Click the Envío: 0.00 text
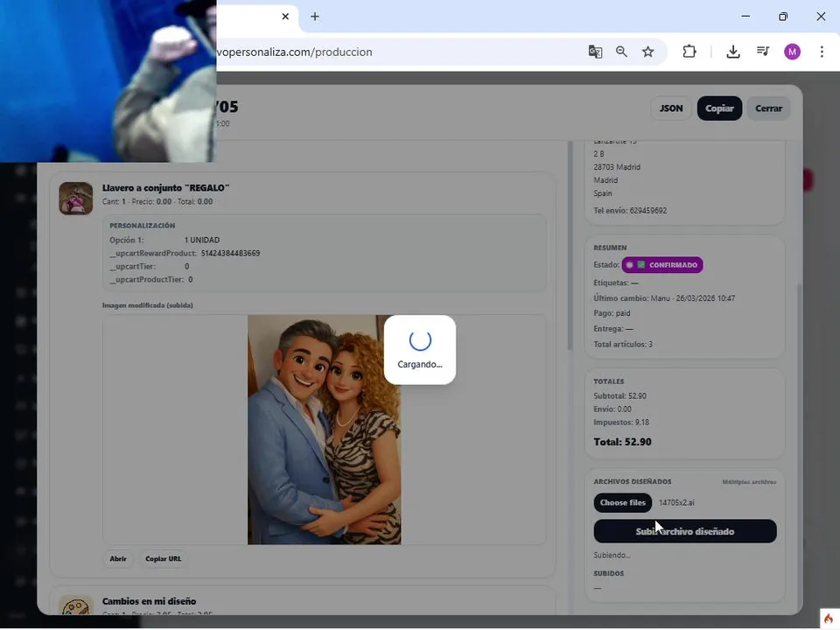The width and height of the screenshot is (840, 630). pos(612,409)
